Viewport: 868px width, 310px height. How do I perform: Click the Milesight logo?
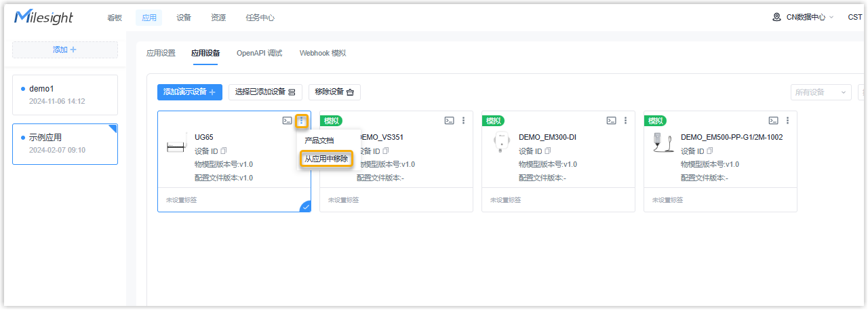click(x=43, y=18)
